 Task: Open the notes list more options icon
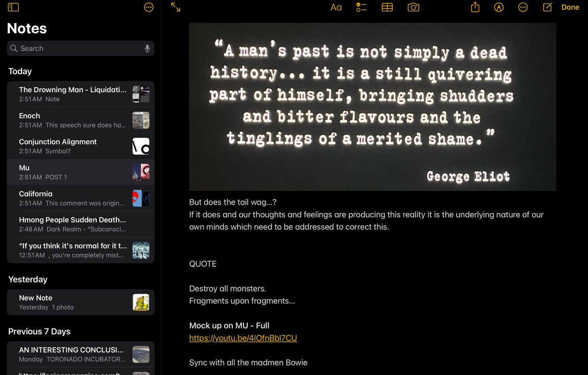tap(149, 7)
